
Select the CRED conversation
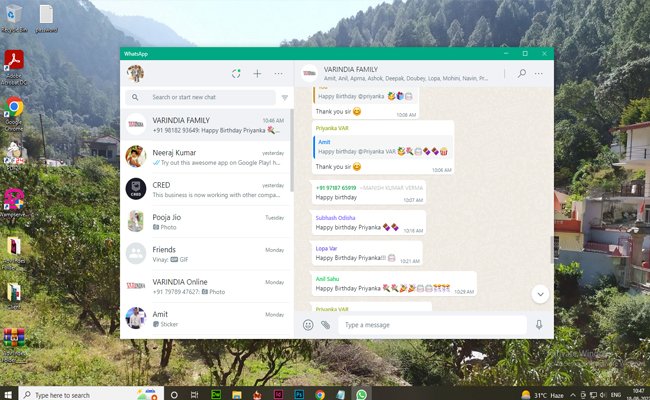(x=205, y=187)
